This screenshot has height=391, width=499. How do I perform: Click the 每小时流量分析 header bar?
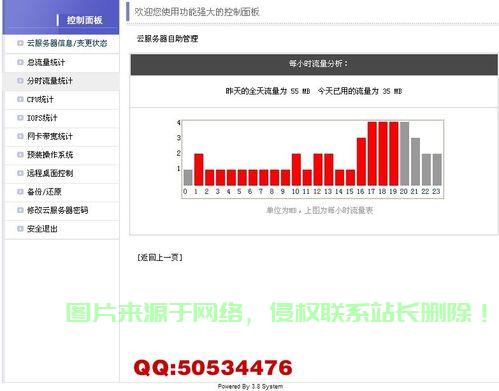point(314,65)
